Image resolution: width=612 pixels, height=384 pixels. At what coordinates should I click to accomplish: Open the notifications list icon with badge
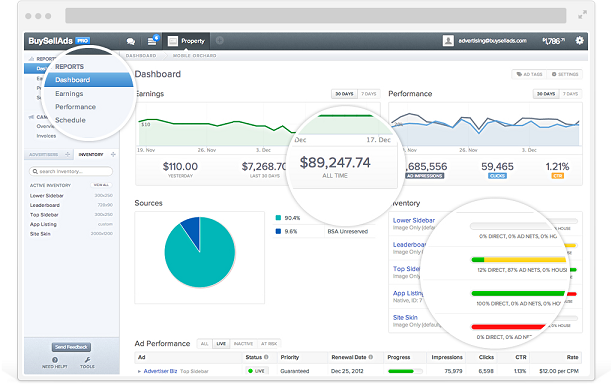[x=152, y=41]
